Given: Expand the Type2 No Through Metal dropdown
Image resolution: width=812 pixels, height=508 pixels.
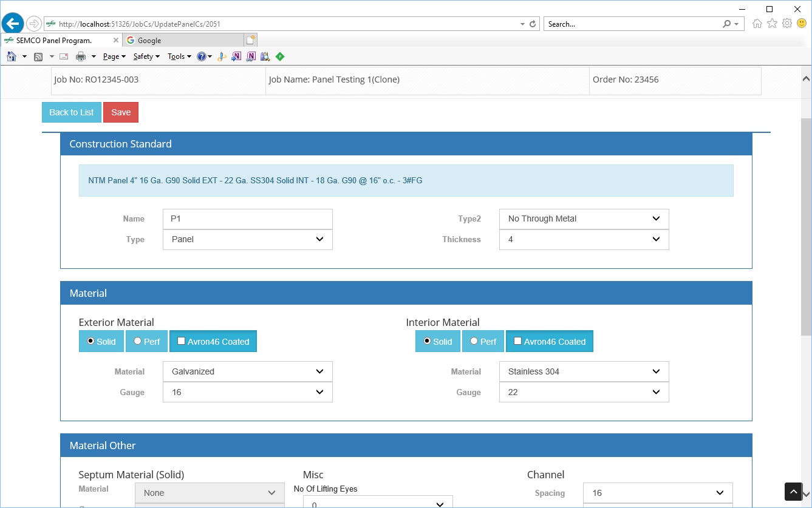Looking at the screenshot, I should pos(584,219).
